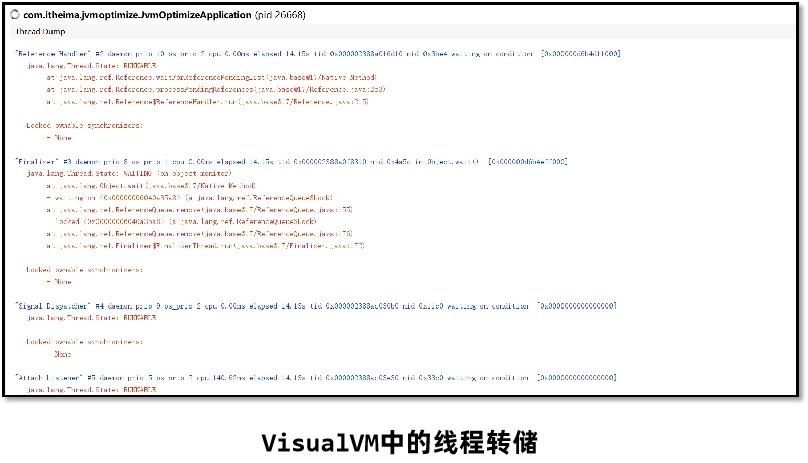This screenshot has width=808, height=463.
Task: Click the (pid 26668) label
Action: coord(280,14)
